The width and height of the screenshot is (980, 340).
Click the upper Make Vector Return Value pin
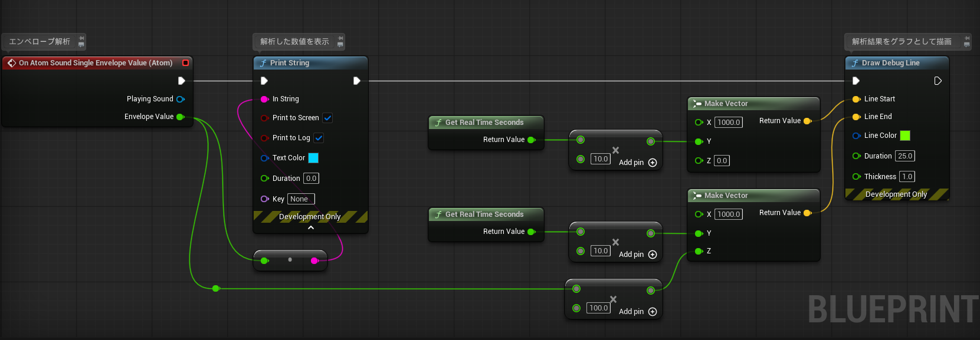pos(808,121)
